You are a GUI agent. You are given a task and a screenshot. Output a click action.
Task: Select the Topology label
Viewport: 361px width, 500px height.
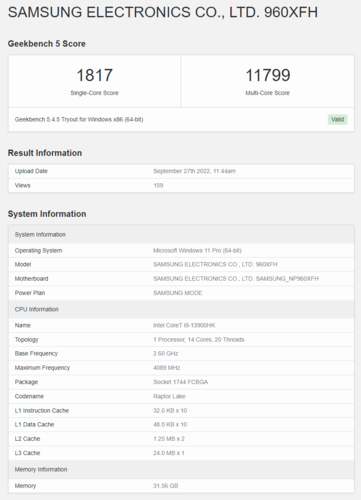point(26,340)
